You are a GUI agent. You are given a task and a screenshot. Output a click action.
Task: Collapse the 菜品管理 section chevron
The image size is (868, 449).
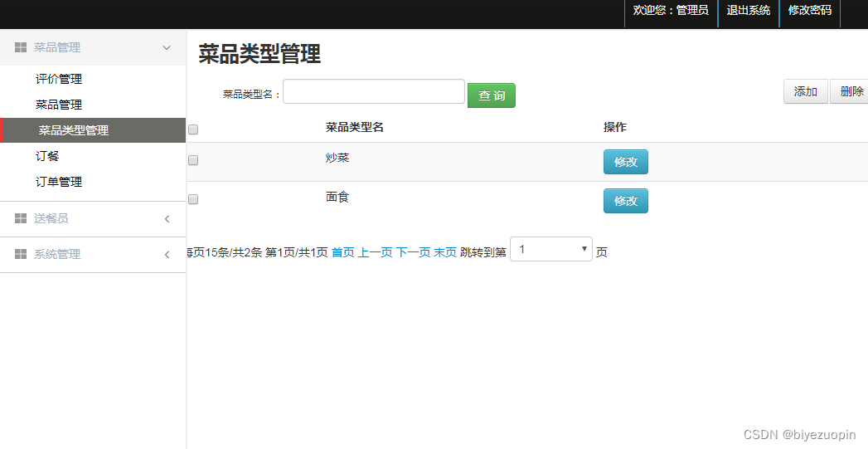coord(167,47)
